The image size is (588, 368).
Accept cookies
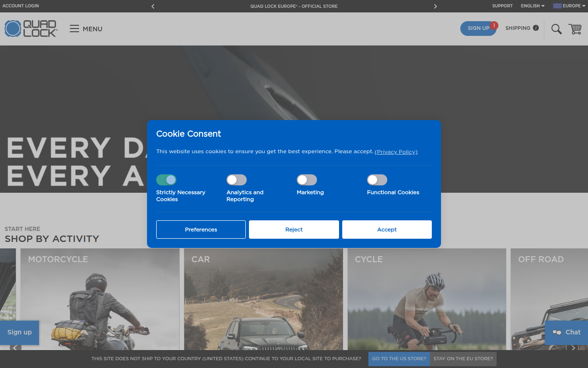(x=387, y=230)
